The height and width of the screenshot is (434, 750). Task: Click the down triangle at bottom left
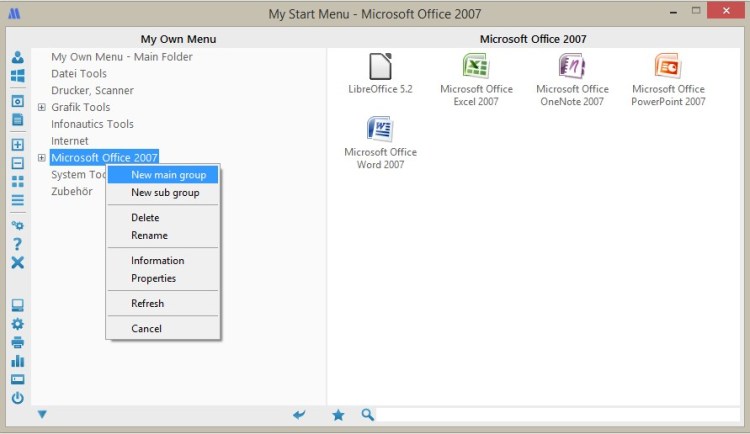click(42, 414)
